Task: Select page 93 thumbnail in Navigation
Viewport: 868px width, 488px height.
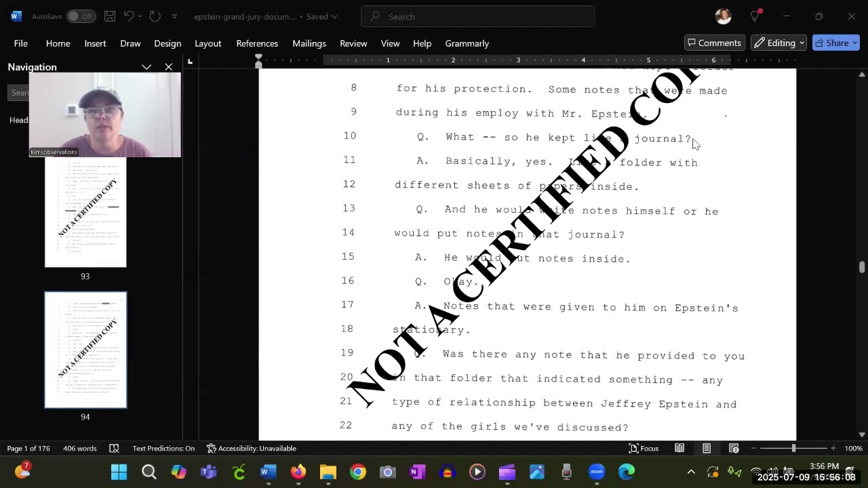Action: [x=85, y=213]
